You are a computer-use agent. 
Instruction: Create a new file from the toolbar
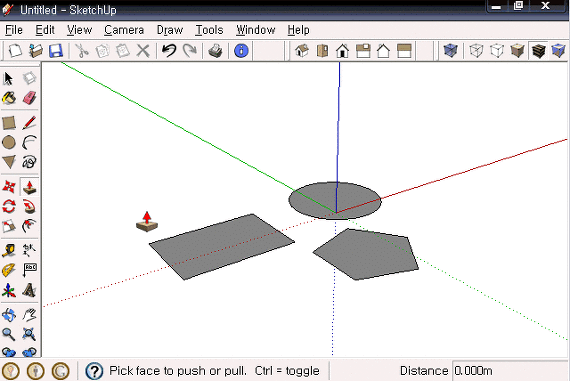click(x=15, y=51)
